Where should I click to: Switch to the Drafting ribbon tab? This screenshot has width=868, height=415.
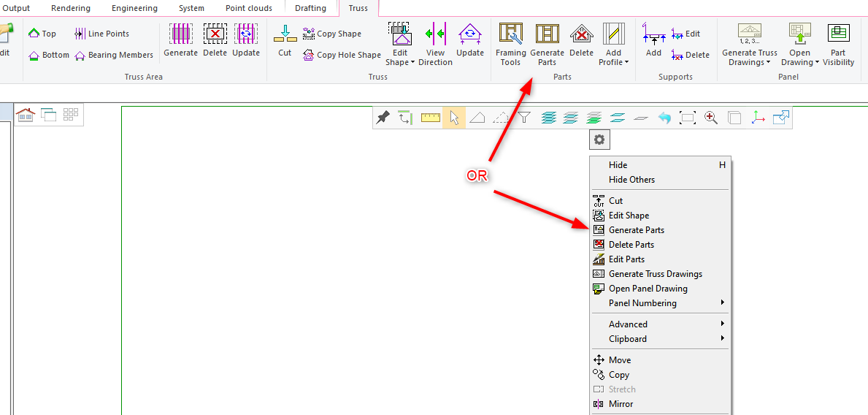[x=310, y=8]
